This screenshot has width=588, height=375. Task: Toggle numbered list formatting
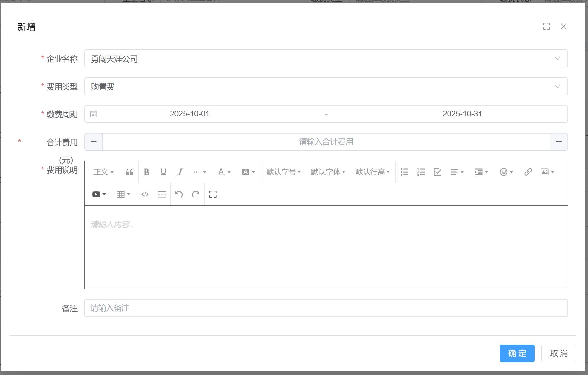(421, 172)
